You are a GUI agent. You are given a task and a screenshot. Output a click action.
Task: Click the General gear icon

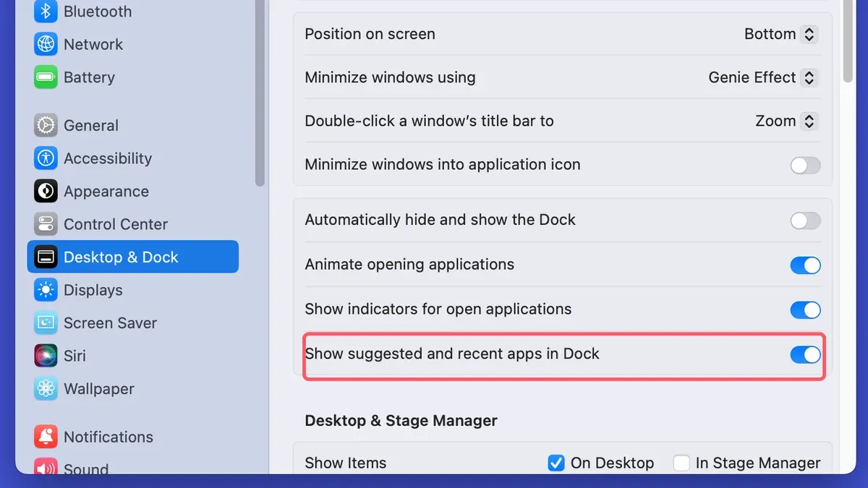click(46, 125)
